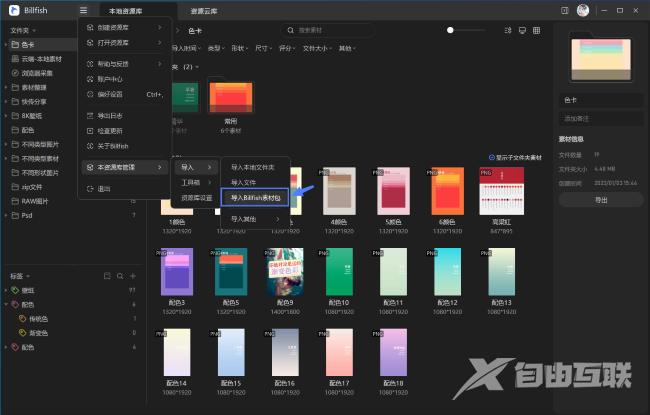
Task: Click the 退出 exit icon in menu
Action: [90, 189]
